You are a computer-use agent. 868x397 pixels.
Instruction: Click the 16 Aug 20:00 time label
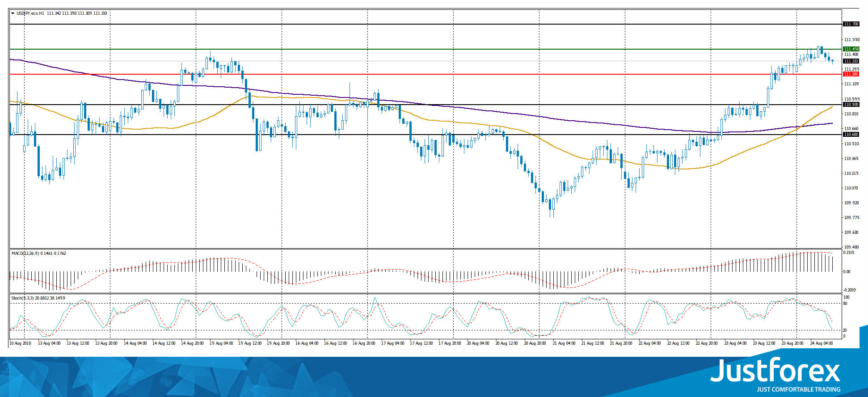pos(364,343)
